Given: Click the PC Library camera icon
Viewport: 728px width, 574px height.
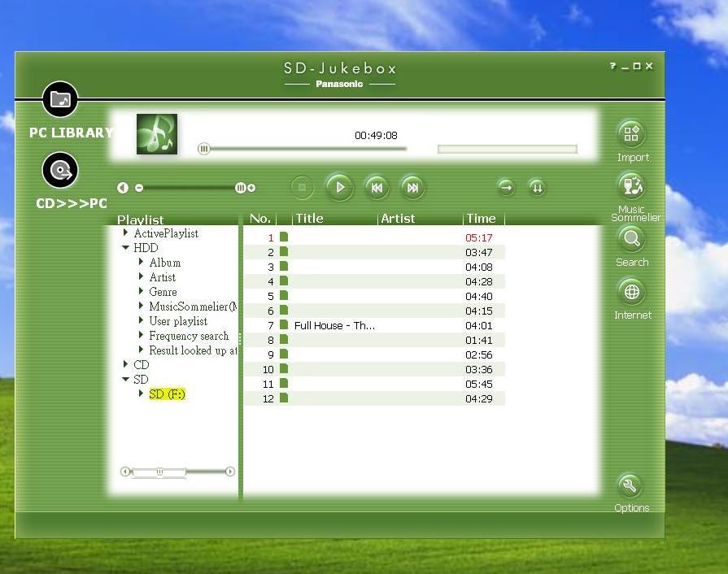Looking at the screenshot, I should pyautogui.click(x=61, y=99).
